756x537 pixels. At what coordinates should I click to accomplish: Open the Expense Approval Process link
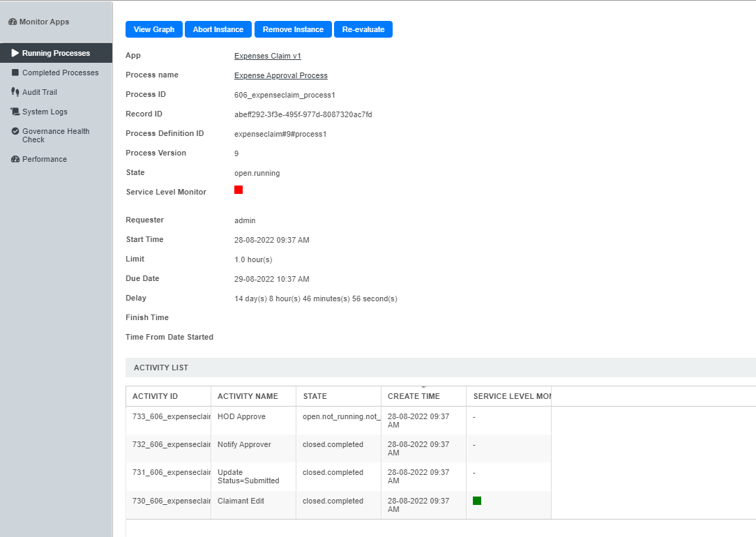pyautogui.click(x=281, y=75)
